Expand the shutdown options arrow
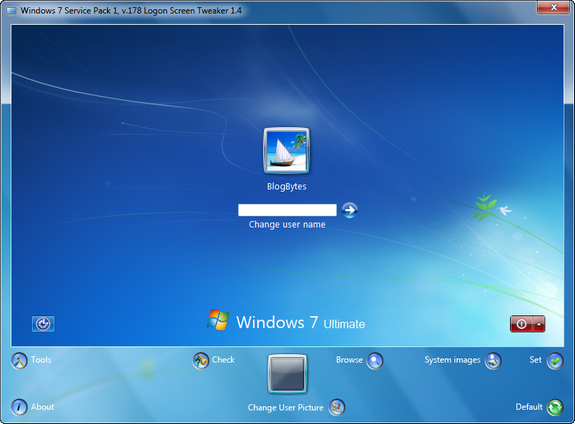Image resolution: width=575 pixels, height=424 pixels. (x=539, y=324)
